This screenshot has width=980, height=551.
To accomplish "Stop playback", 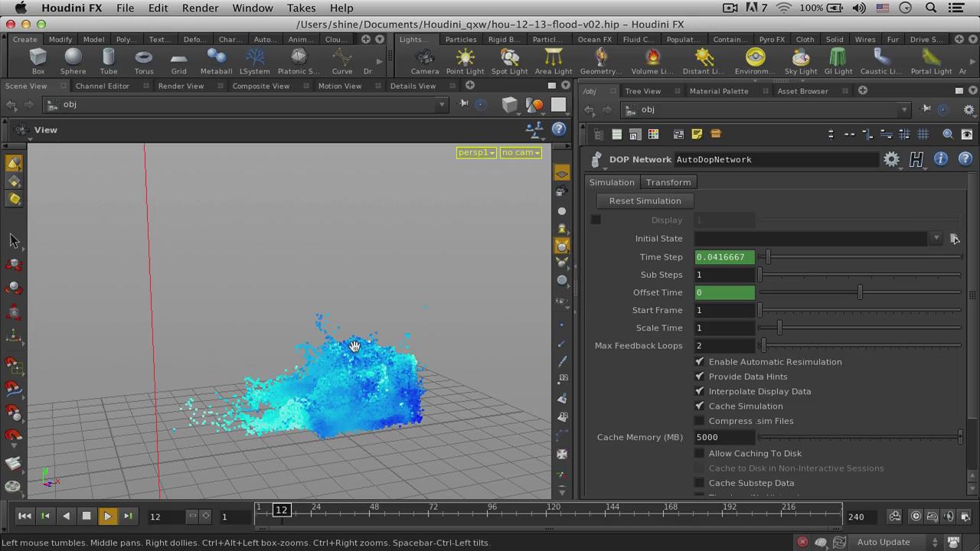I will pyautogui.click(x=87, y=517).
